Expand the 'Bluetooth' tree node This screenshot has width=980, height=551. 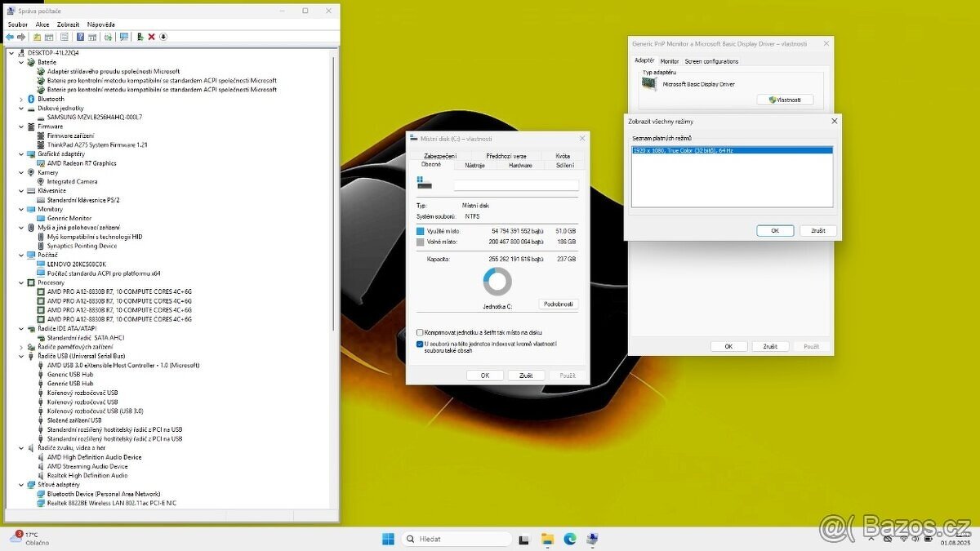pos(20,98)
